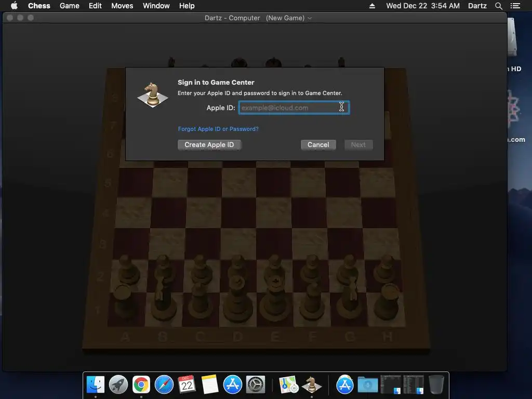Open the Apple menu
The width and height of the screenshot is (532, 399).
pyautogui.click(x=14, y=6)
